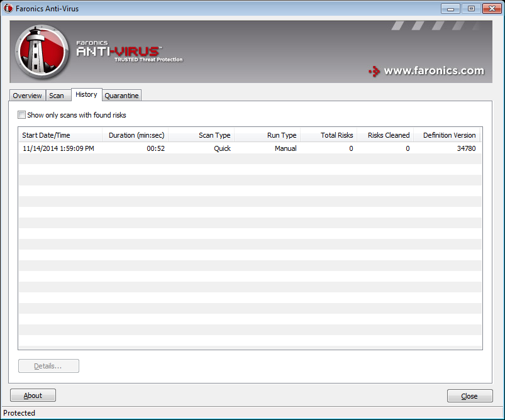This screenshot has height=420, width=505.
Task: Maximize the Faronics Anti-Virus window
Action: [470, 8]
